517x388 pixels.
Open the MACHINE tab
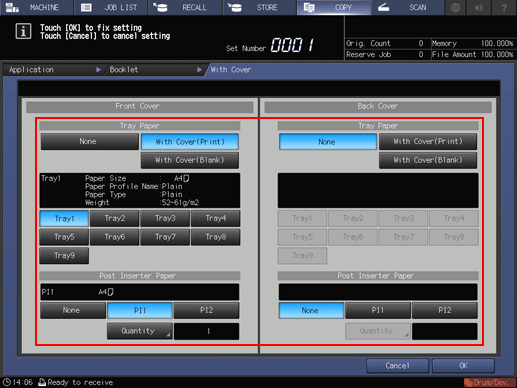[x=36, y=7]
